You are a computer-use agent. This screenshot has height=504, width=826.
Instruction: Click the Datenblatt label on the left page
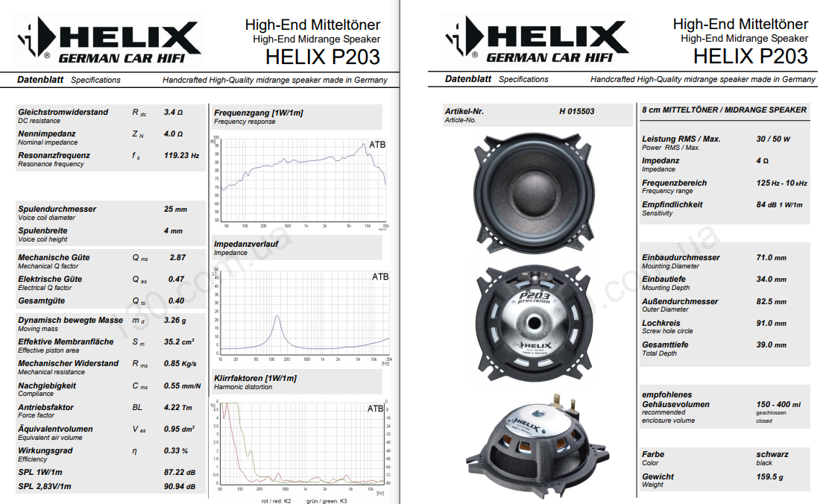click(x=40, y=79)
